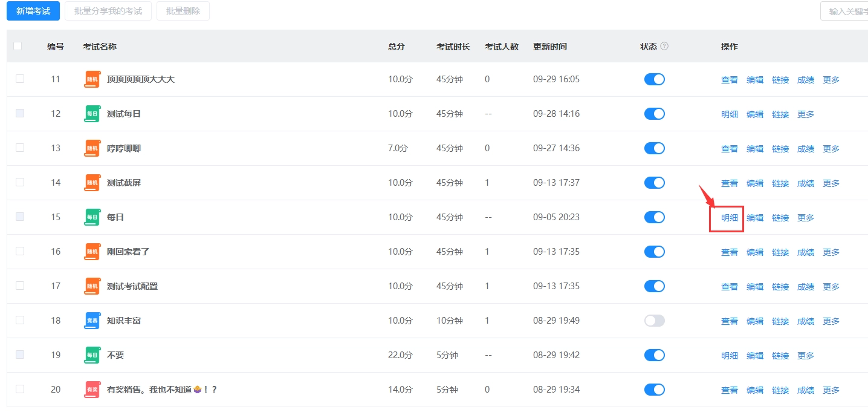Click the green daily icon for 不要

[x=92, y=355]
